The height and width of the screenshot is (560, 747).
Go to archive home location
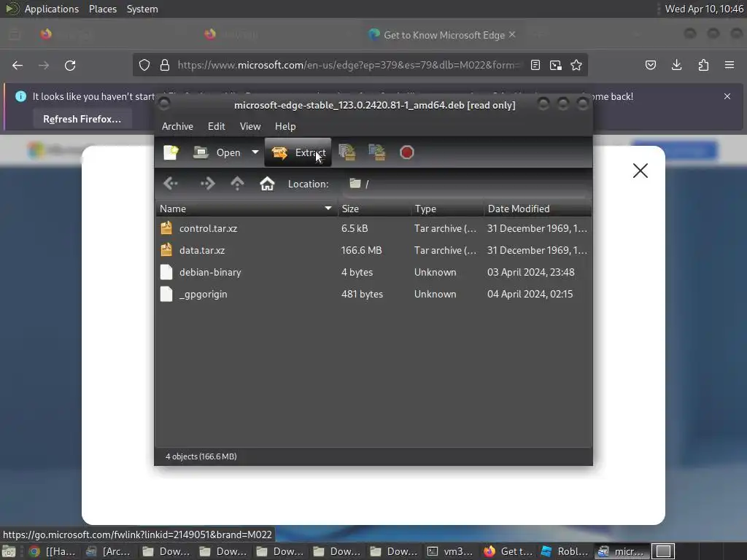tap(267, 184)
